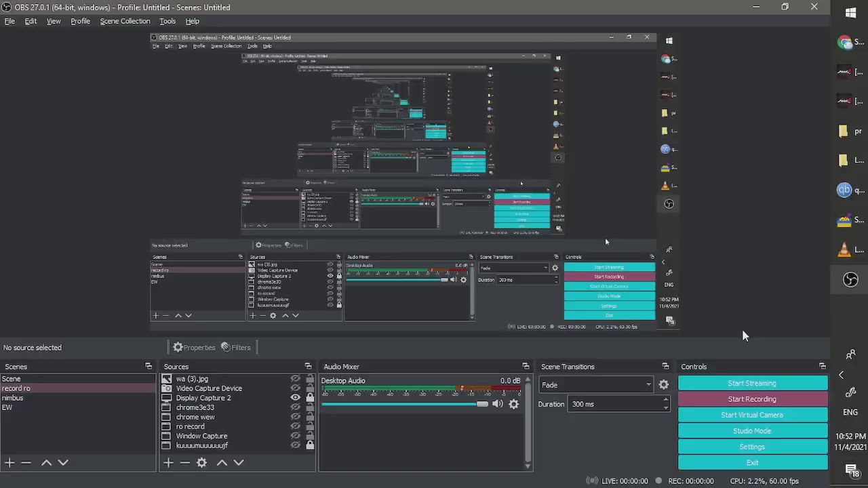
Task: Move scene down in the Scenes toolbar
Action: tap(63, 462)
